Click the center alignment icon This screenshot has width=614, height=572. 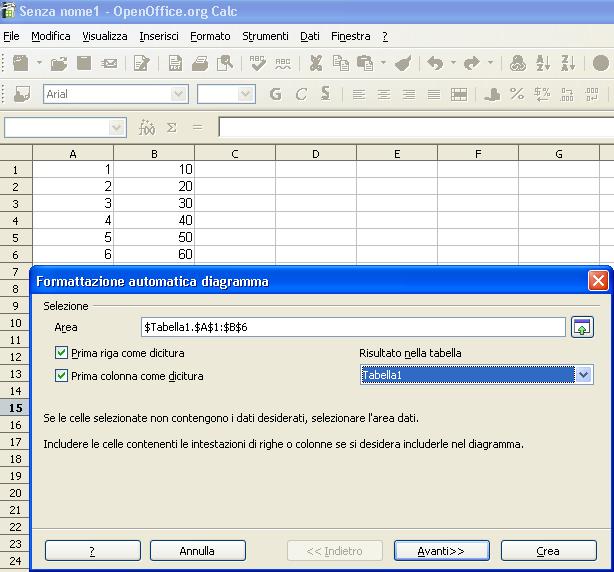(384, 94)
